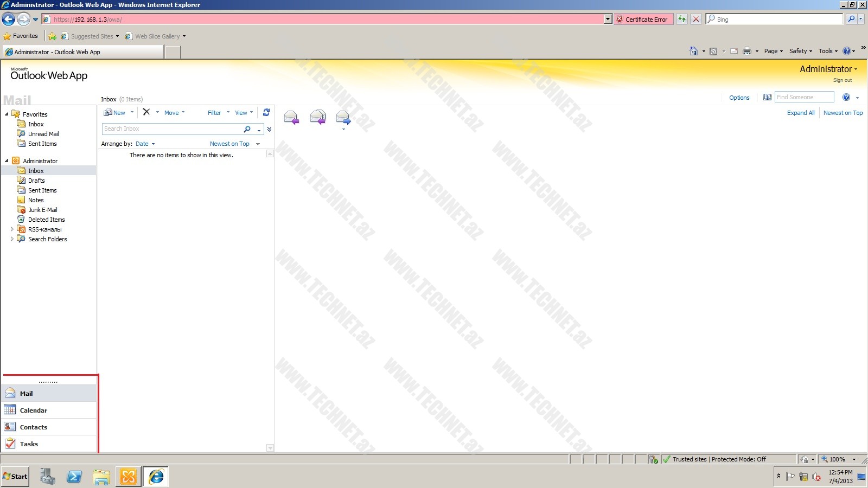
Task: Click the Options link
Action: 739,98
